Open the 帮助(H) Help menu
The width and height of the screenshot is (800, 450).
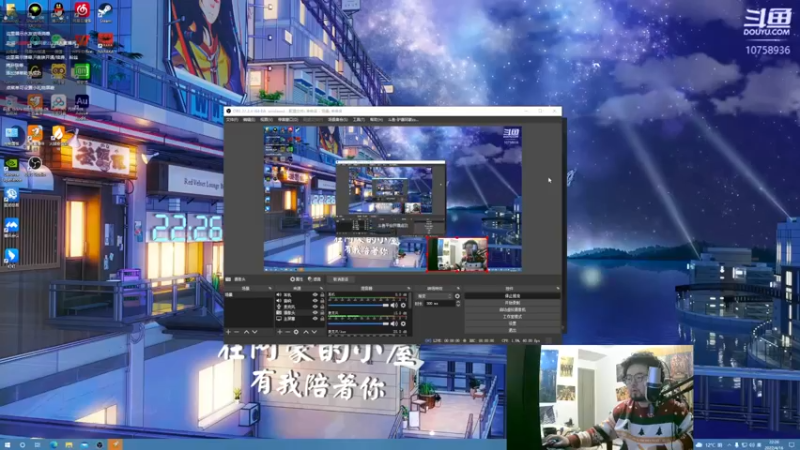[x=376, y=119]
